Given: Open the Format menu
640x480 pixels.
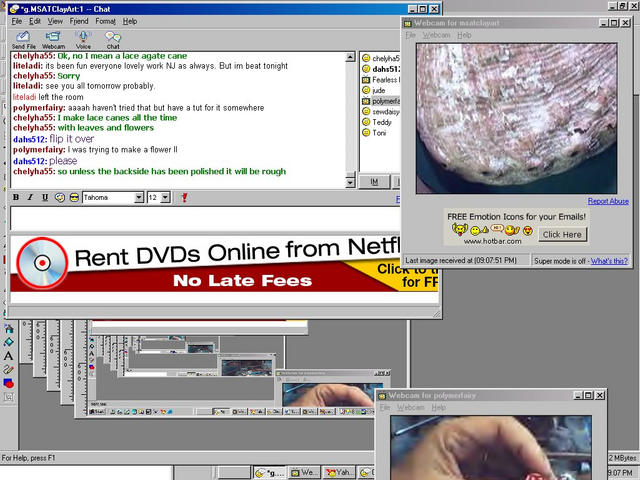Looking at the screenshot, I should pyautogui.click(x=105, y=21).
